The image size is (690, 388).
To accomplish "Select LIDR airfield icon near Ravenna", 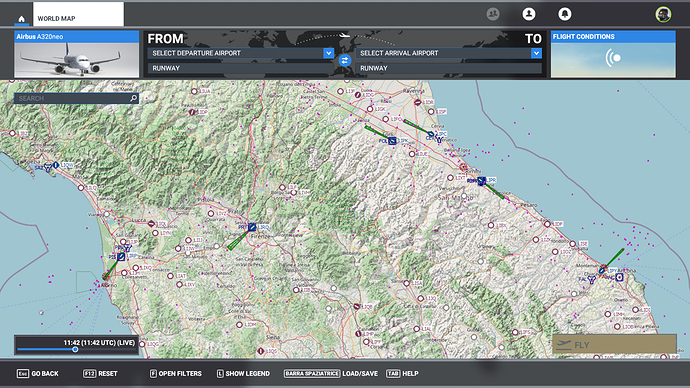I will (417, 102).
